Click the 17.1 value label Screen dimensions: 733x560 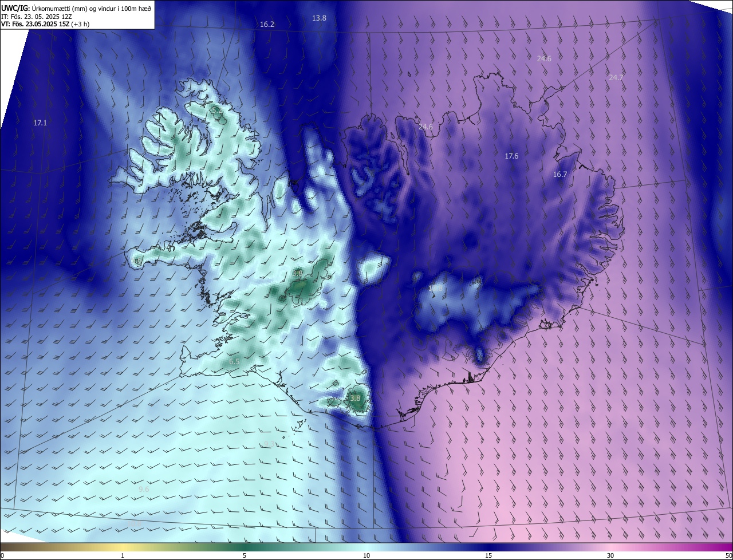[40, 123]
